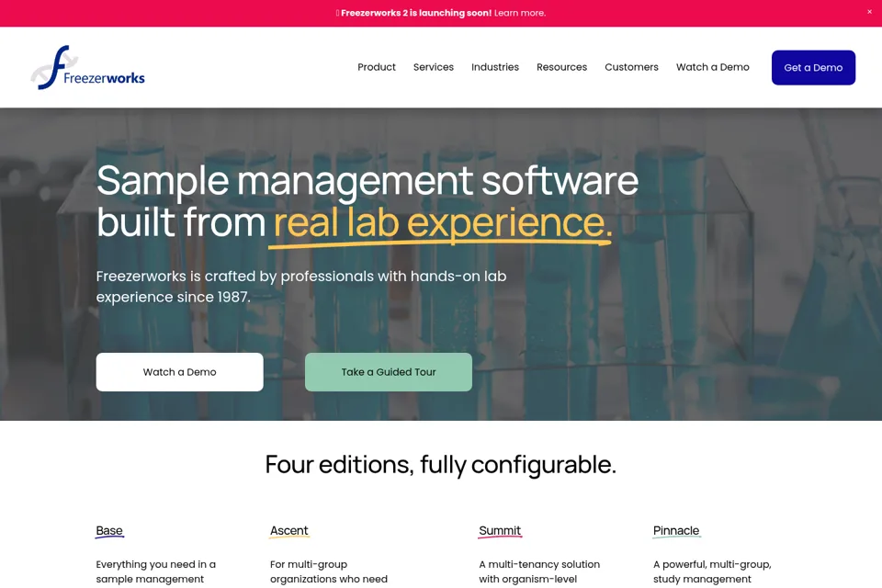Click the 'Four editions, fully configurable.' heading

click(x=440, y=465)
